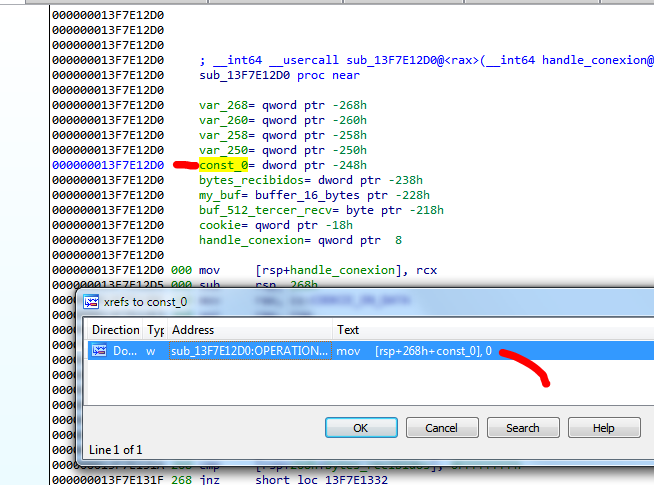Click the Help button
Screen dimensions: 654x485
click(603, 427)
